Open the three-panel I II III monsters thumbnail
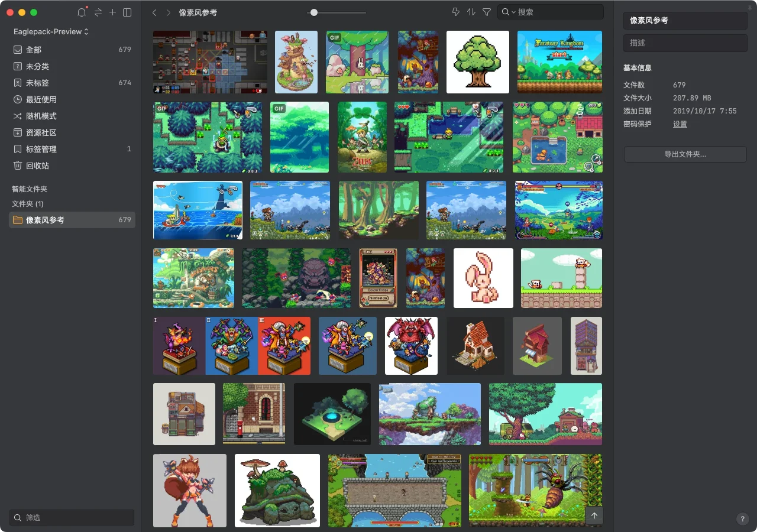The image size is (757, 532). click(232, 346)
